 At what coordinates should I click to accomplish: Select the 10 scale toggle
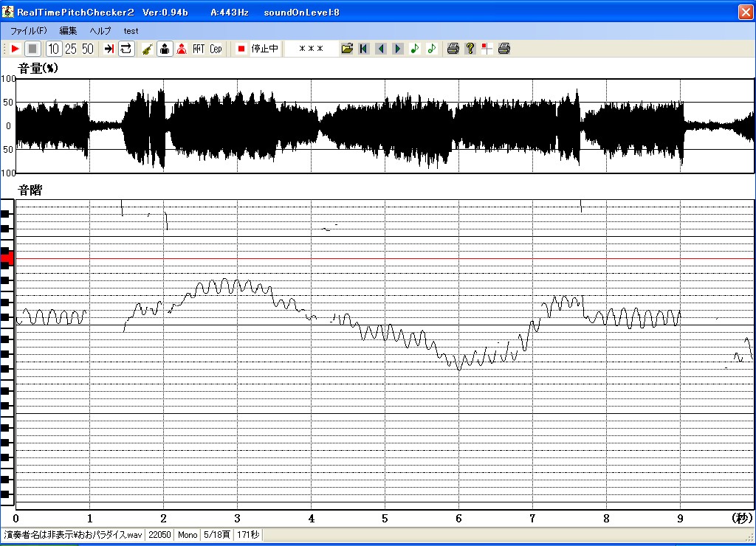(53, 49)
